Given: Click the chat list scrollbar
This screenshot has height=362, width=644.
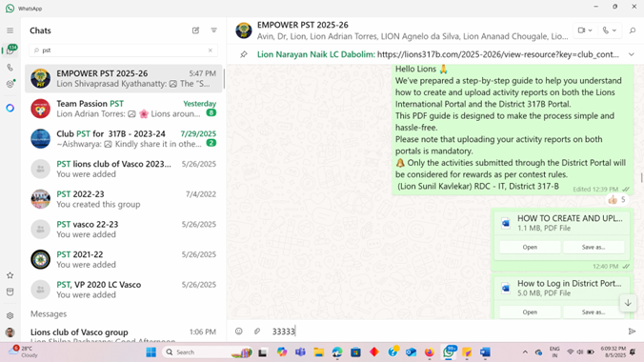Looking at the screenshot, I should point(224,78).
